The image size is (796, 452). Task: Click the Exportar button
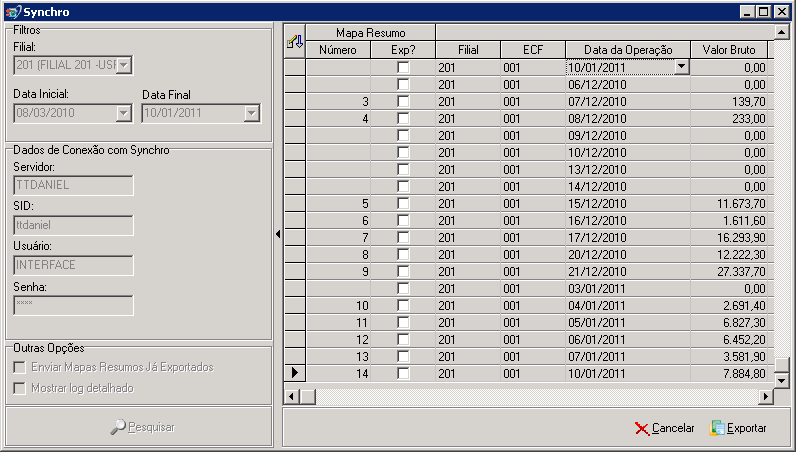(x=738, y=428)
